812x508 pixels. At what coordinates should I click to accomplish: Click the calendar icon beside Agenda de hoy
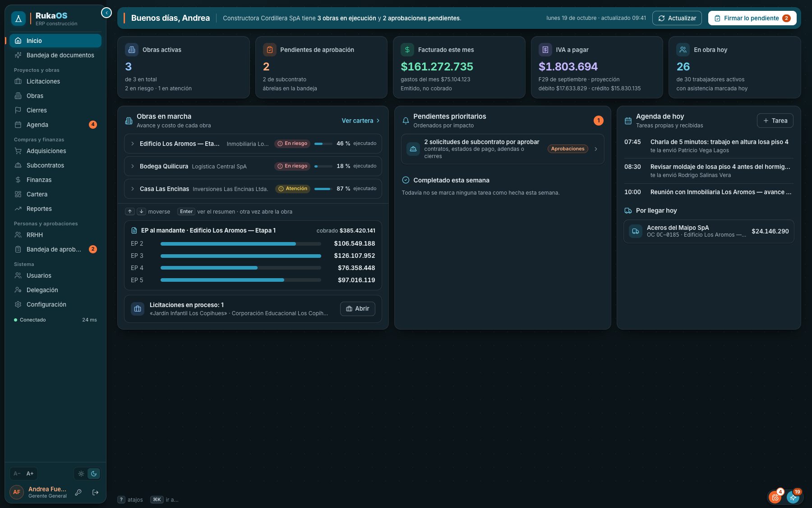click(628, 121)
